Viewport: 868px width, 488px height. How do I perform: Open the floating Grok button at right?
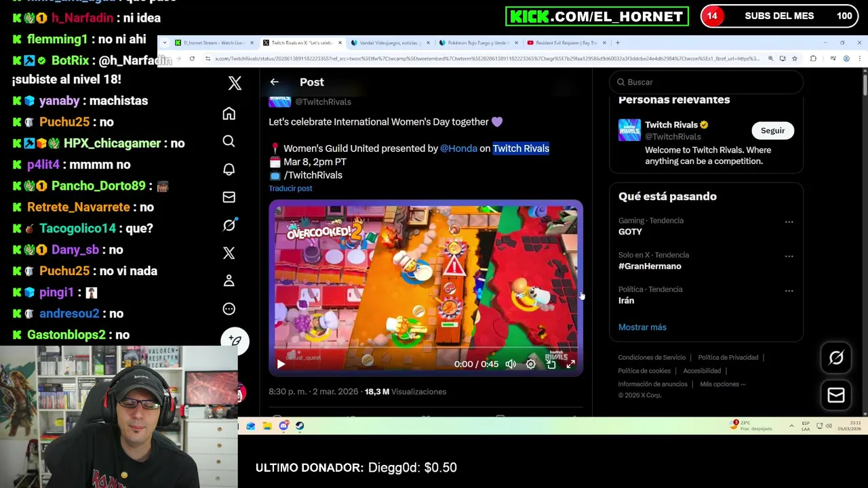pos(836,358)
